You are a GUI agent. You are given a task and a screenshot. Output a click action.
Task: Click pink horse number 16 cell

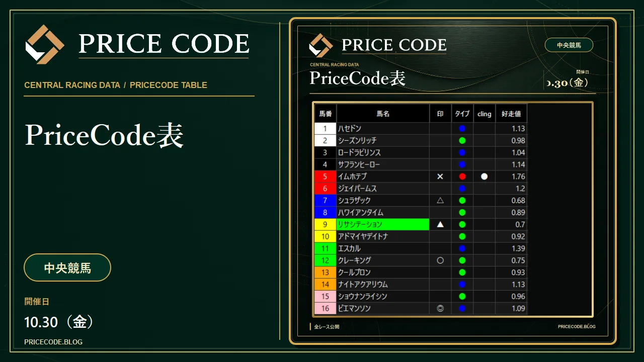click(326, 308)
